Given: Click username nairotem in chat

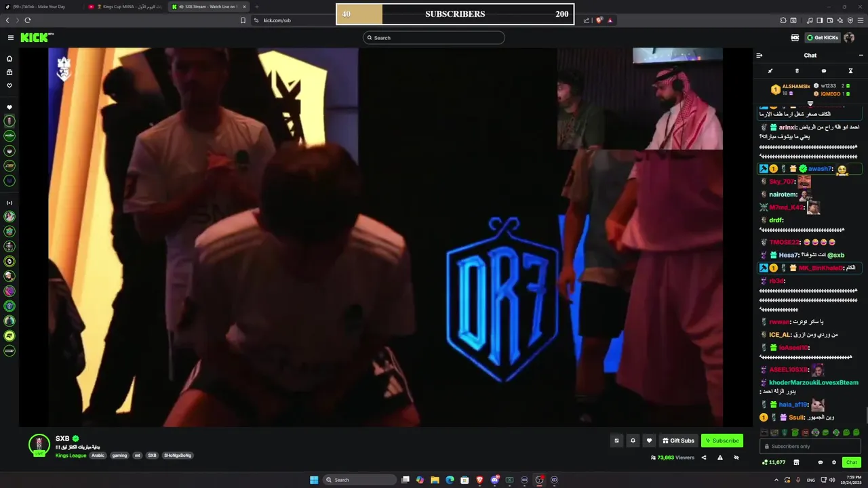Looking at the screenshot, I should coord(783,195).
